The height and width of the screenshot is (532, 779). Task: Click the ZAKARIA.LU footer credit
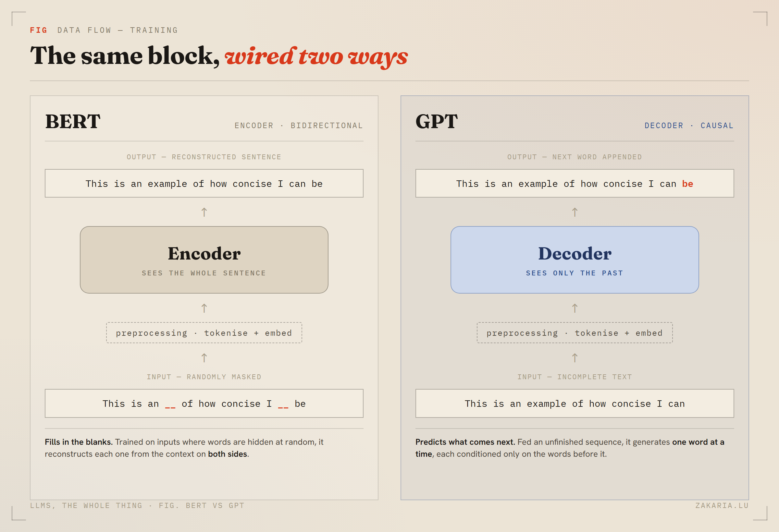click(722, 505)
